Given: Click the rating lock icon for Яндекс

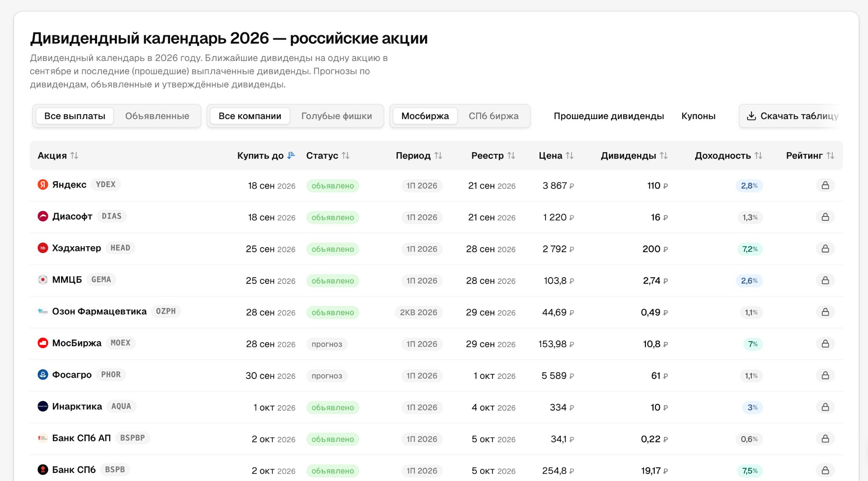Looking at the screenshot, I should pos(825,185).
